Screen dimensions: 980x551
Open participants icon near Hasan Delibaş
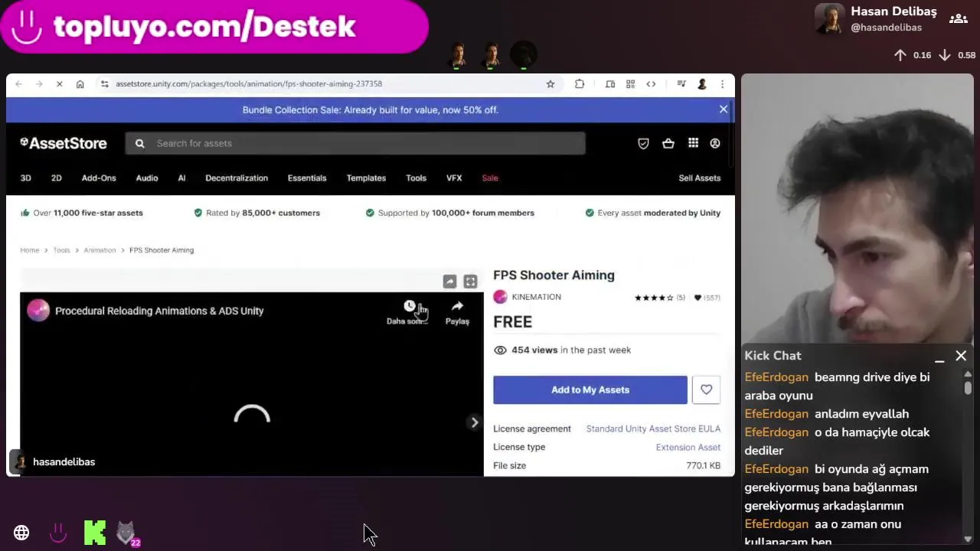point(958,18)
